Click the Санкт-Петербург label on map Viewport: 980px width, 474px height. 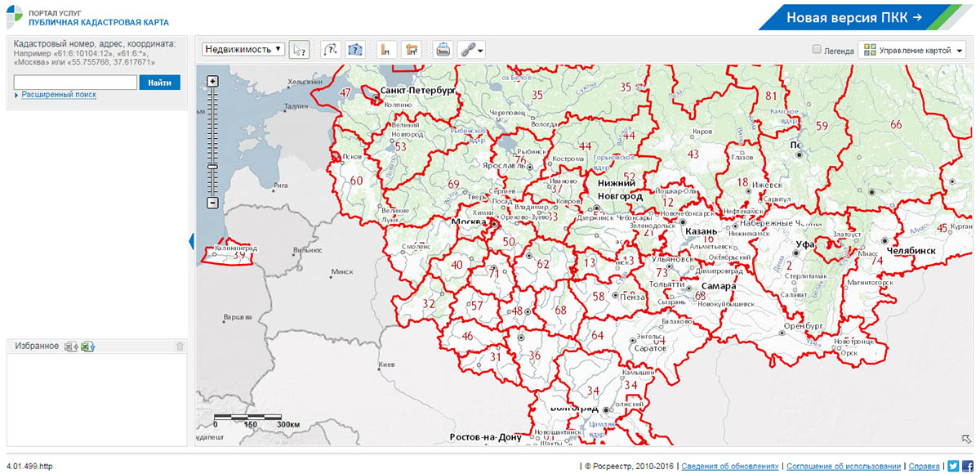418,91
